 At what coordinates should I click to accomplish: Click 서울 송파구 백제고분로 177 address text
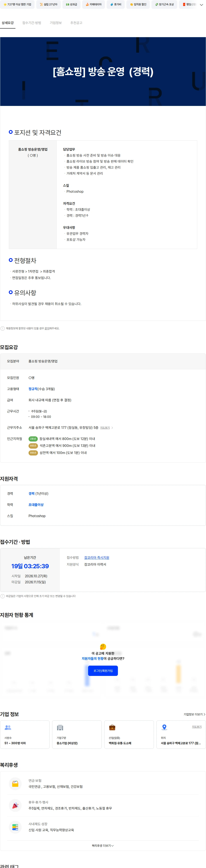(x=63, y=428)
